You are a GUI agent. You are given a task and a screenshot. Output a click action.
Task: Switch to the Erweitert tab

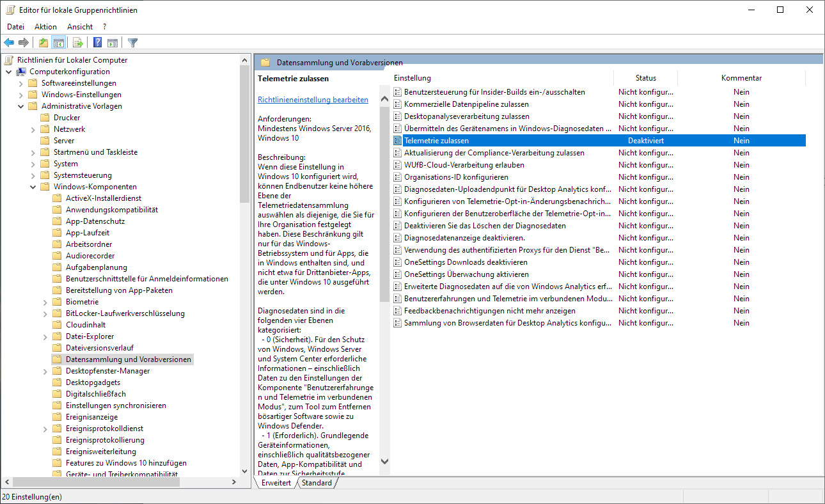click(276, 483)
